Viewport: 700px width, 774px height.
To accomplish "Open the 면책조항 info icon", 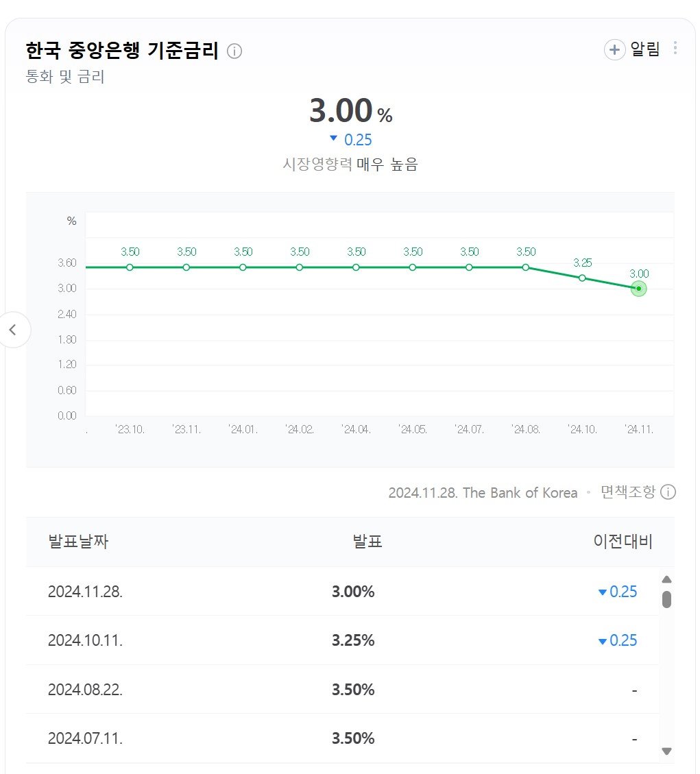I will tap(668, 492).
